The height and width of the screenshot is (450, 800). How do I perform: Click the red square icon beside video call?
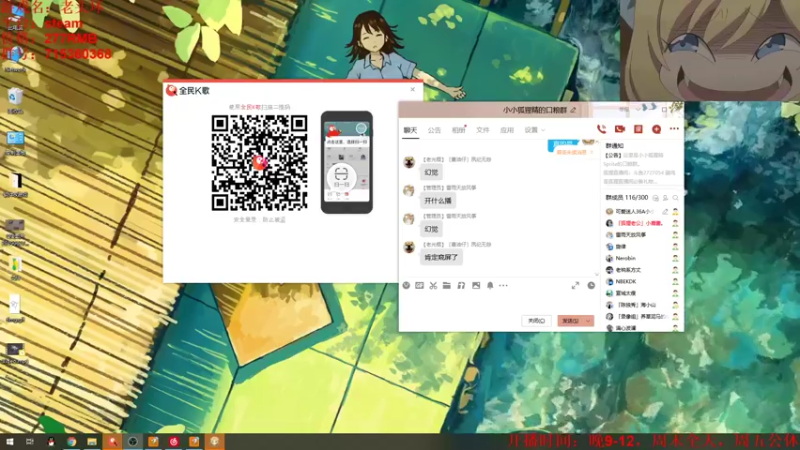pyautogui.click(x=638, y=130)
